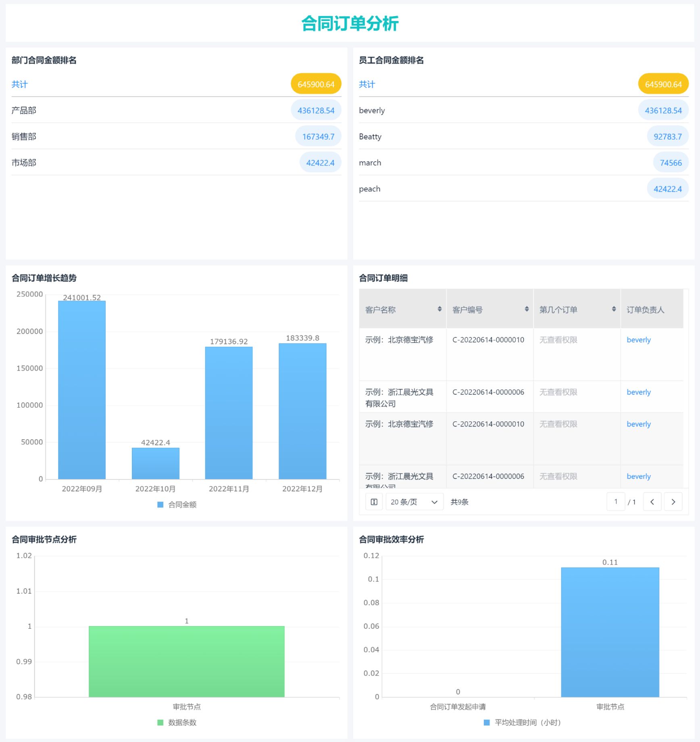The width and height of the screenshot is (700, 742).
Task: Select the 合同订单发起申请 axis label
Action: tap(458, 707)
